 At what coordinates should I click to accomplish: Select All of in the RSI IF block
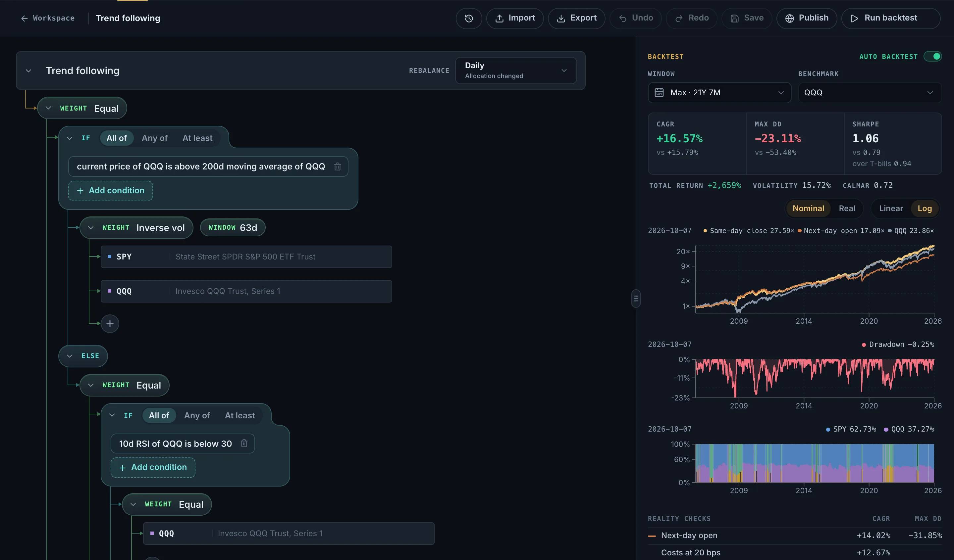tap(159, 415)
